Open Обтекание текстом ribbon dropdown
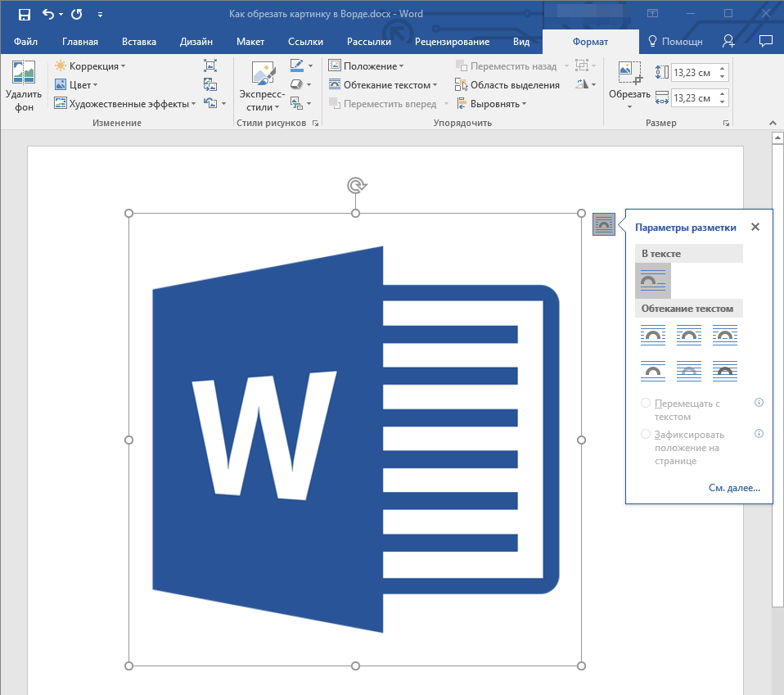The image size is (784, 695). tap(383, 85)
